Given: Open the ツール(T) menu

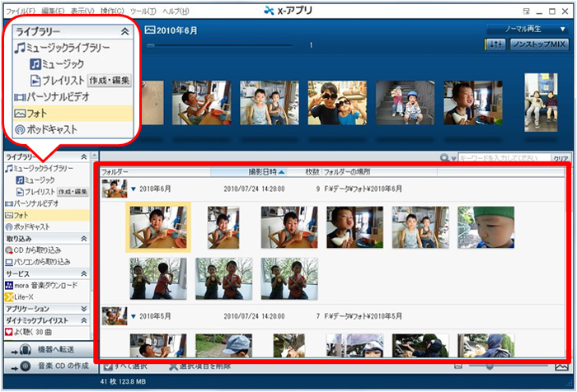Looking at the screenshot, I should (x=143, y=11).
